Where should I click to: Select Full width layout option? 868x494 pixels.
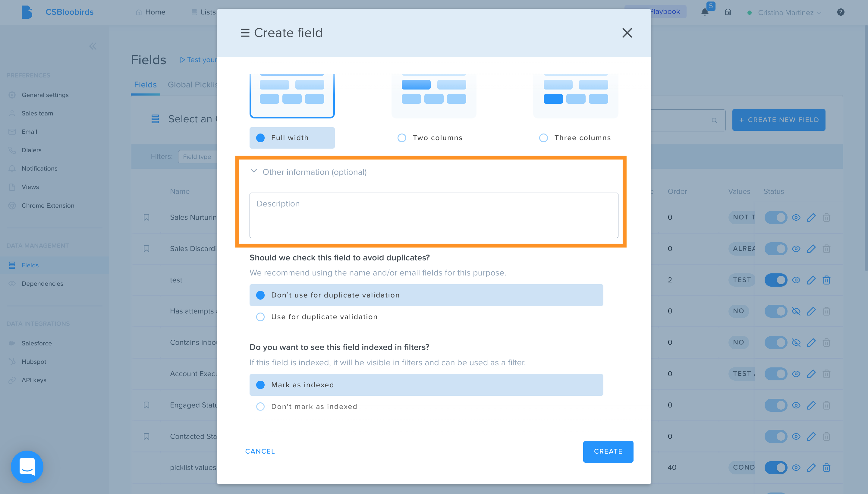point(292,138)
